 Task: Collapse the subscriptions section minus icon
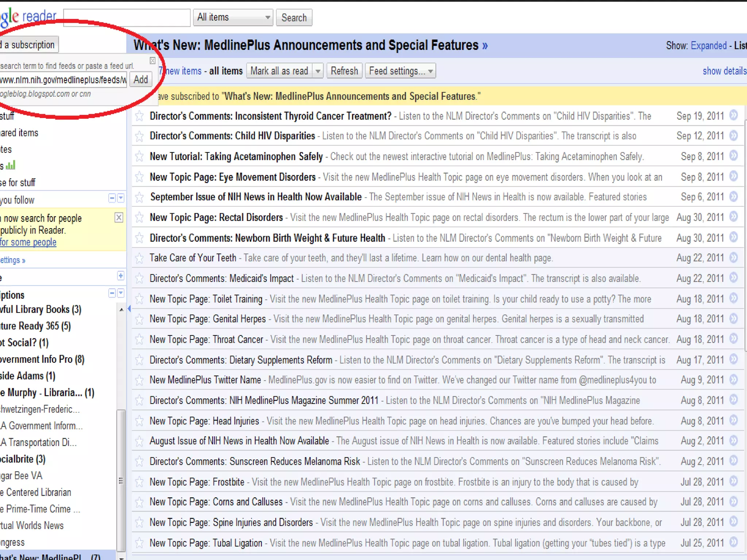pos(112,293)
